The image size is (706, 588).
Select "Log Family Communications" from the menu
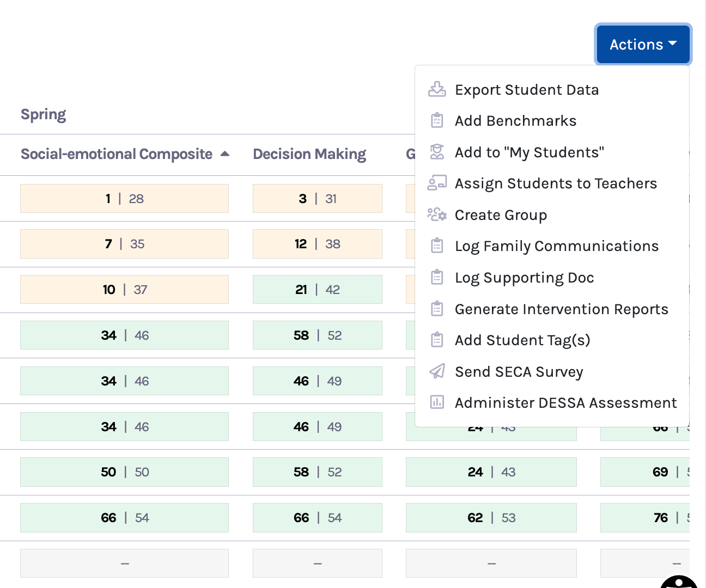(556, 246)
